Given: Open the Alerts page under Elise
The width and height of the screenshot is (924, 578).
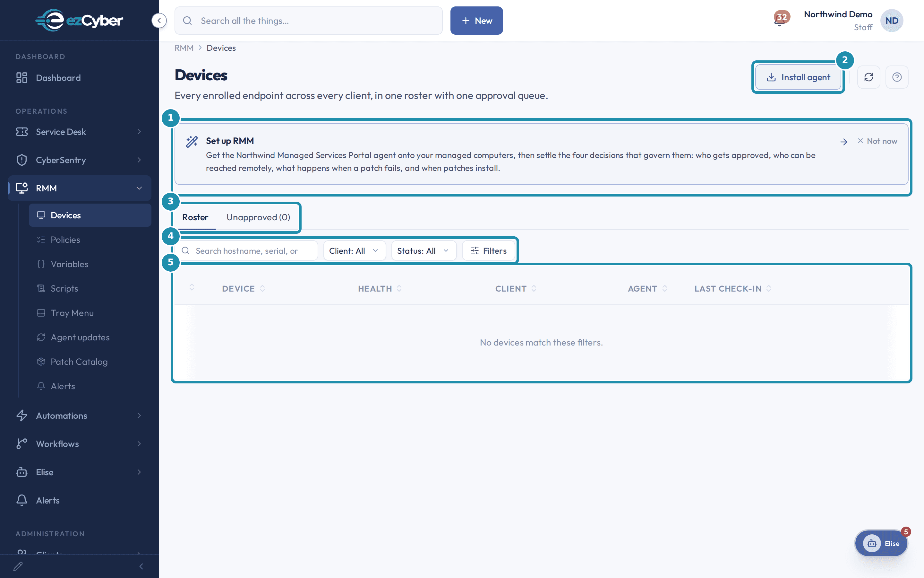Looking at the screenshot, I should [x=80, y=500].
